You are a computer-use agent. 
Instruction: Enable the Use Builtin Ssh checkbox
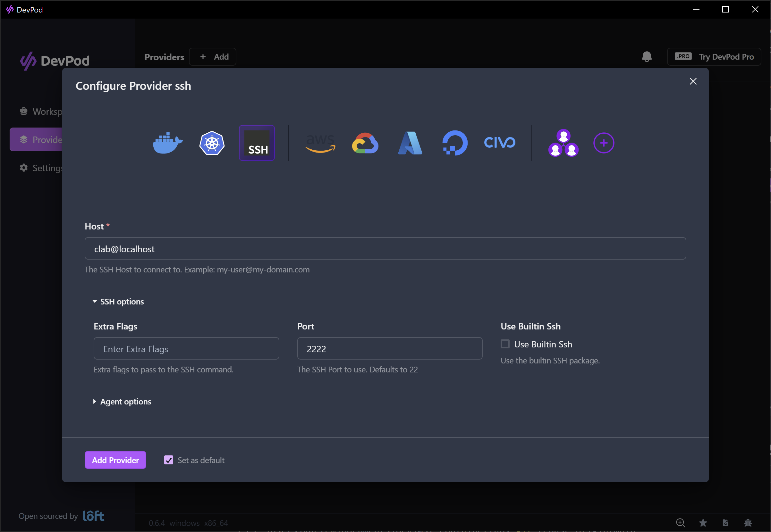pyautogui.click(x=505, y=344)
